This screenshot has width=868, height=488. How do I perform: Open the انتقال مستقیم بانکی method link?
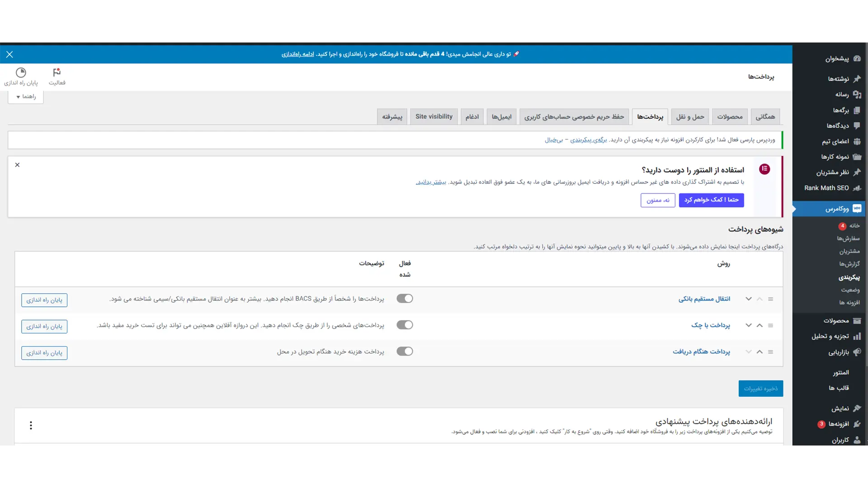tap(704, 299)
